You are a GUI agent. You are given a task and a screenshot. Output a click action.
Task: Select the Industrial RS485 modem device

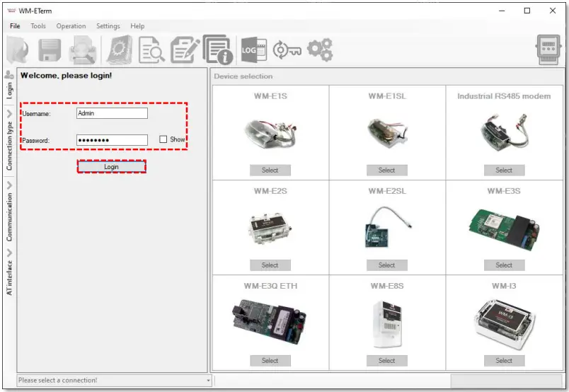(504, 171)
